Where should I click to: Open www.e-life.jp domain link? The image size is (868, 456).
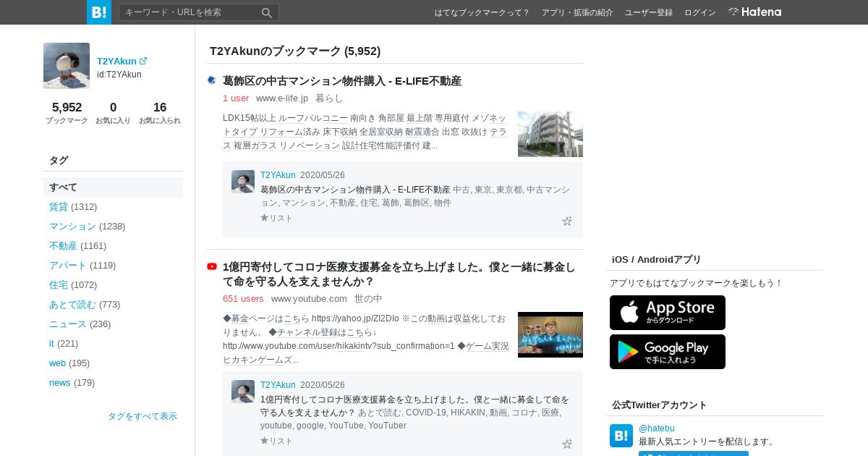282,98
